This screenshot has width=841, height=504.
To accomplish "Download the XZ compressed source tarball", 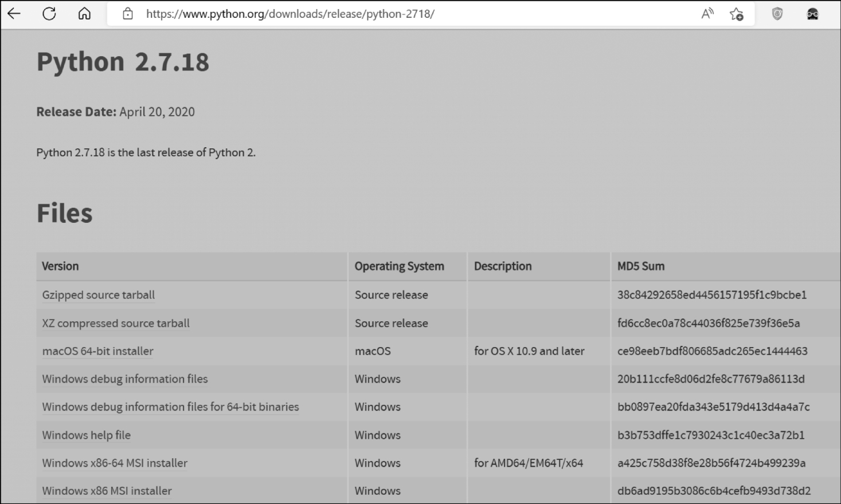I will pos(116,323).
